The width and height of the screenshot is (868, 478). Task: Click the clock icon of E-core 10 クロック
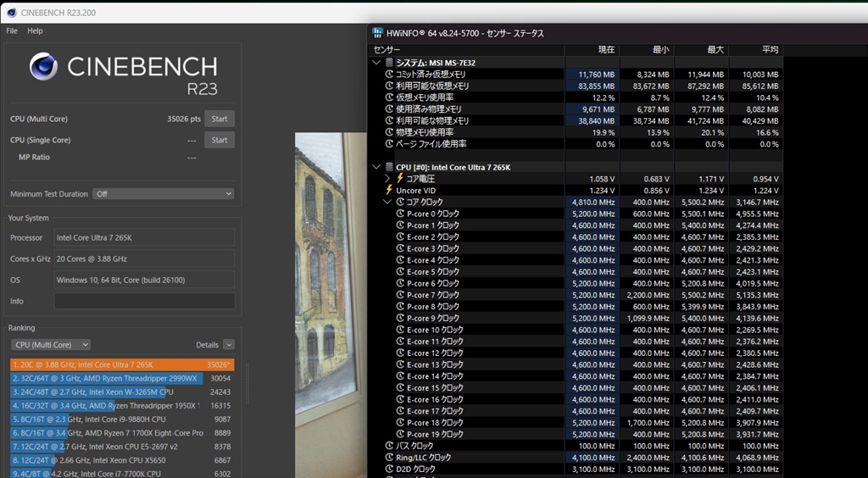400,330
